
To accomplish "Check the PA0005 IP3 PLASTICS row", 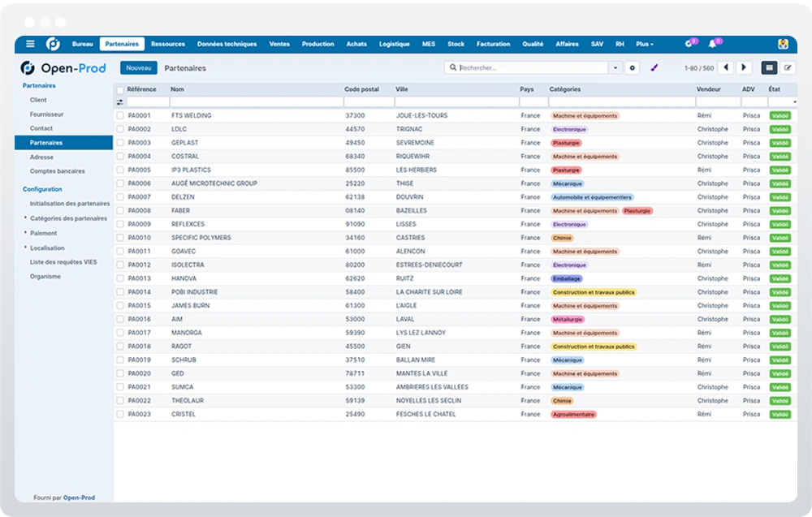I will point(120,170).
